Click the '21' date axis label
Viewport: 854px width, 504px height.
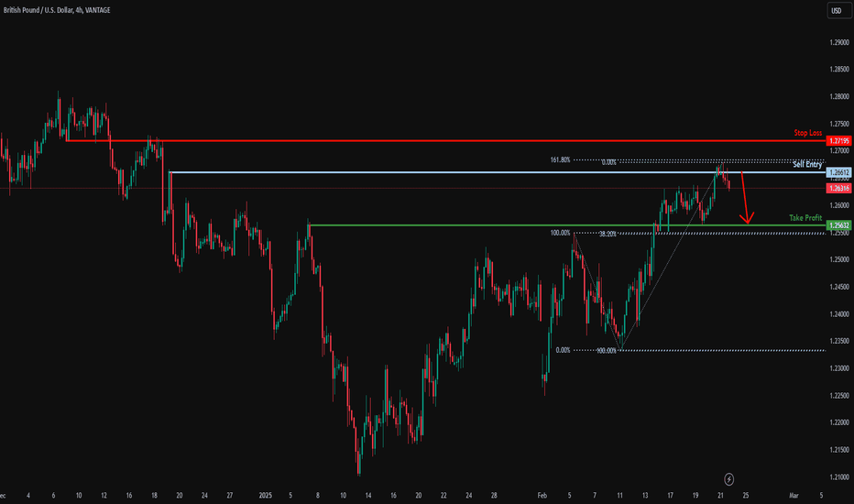(x=720, y=496)
